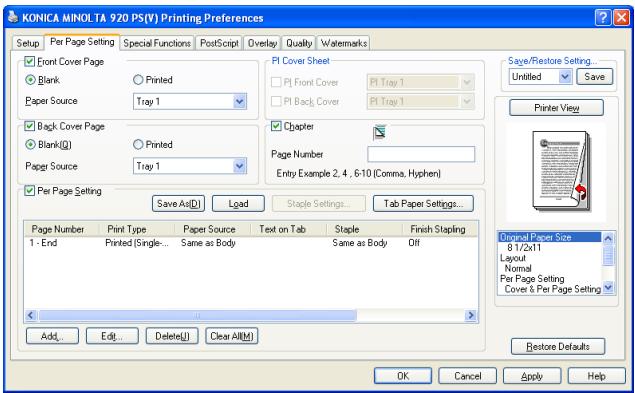
Task: Click the Chapter Page Number input field
Action: tap(421, 154)
